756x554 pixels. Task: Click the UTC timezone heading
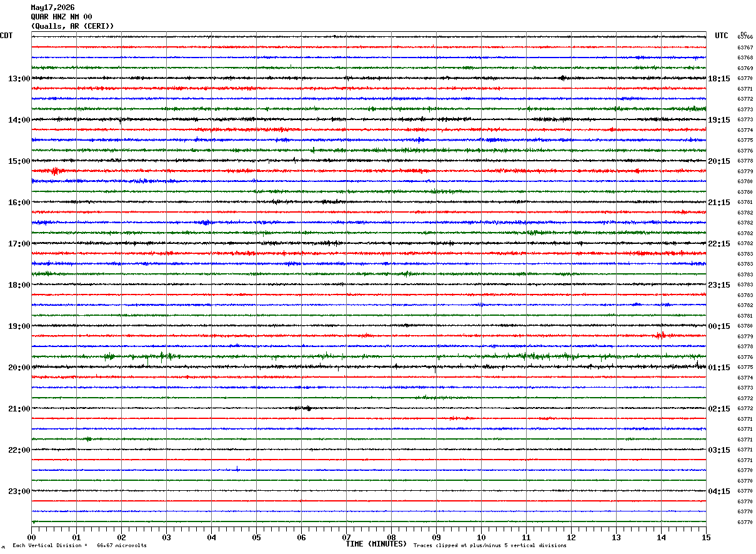(x=722, y=36)
